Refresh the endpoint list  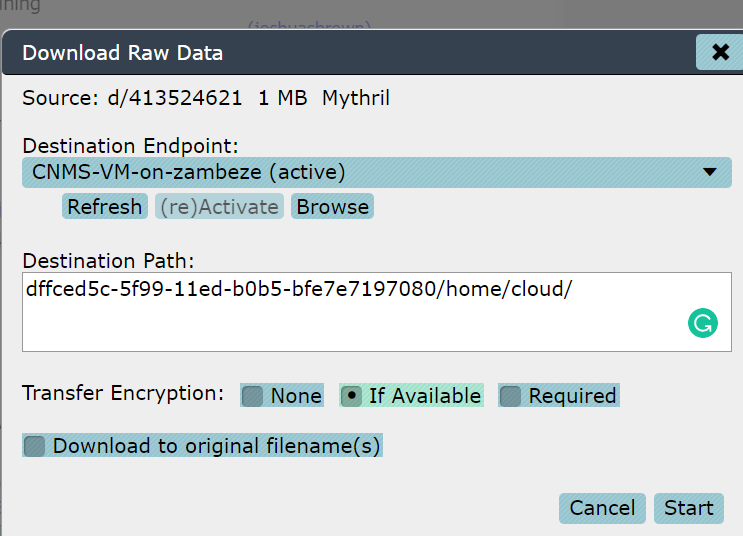[x=105, y=207]
